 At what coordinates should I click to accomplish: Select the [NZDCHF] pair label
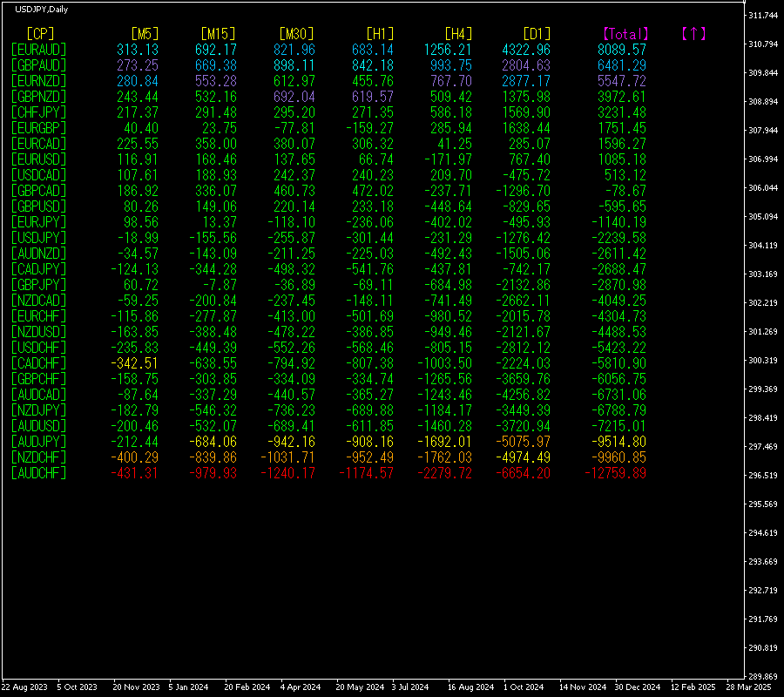coord(38,457)
